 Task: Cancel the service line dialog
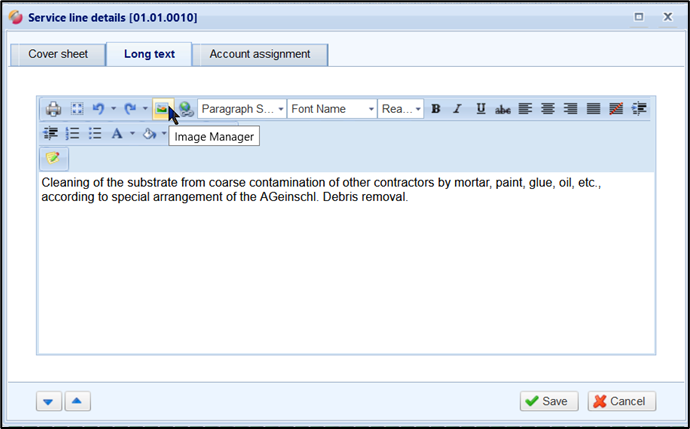622,401
